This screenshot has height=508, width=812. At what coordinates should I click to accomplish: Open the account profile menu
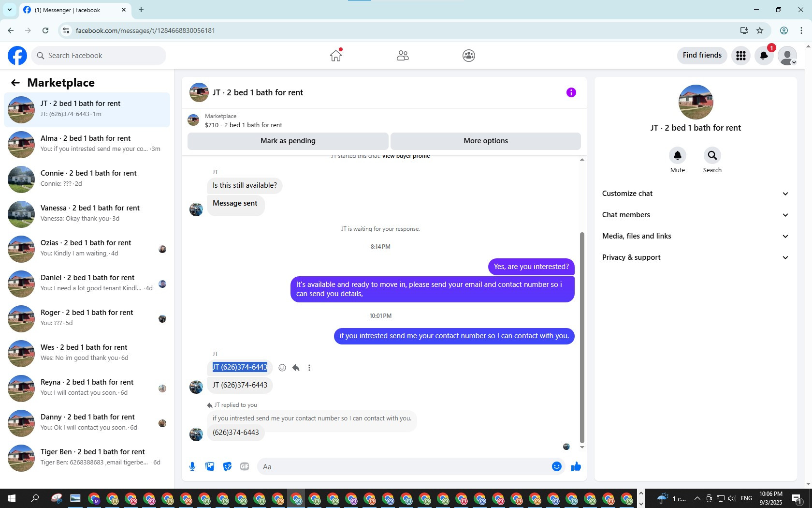click(x=787, y=56)
